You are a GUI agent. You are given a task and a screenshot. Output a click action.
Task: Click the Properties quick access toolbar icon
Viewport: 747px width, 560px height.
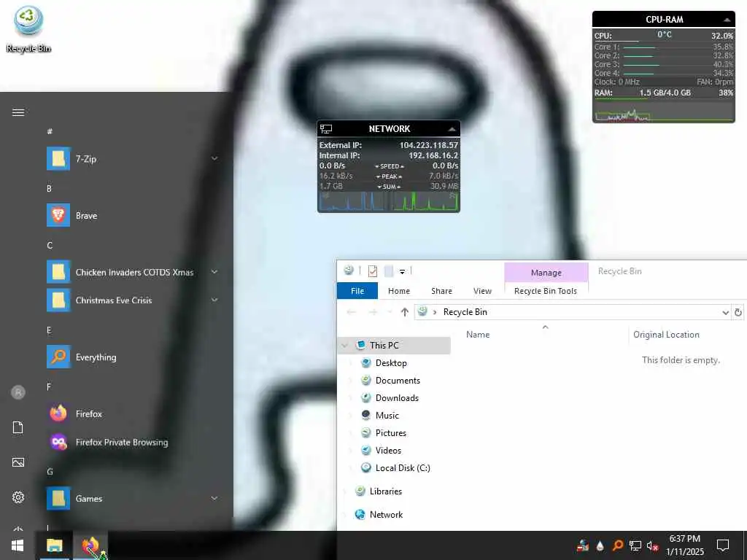[x=373, y=271]
